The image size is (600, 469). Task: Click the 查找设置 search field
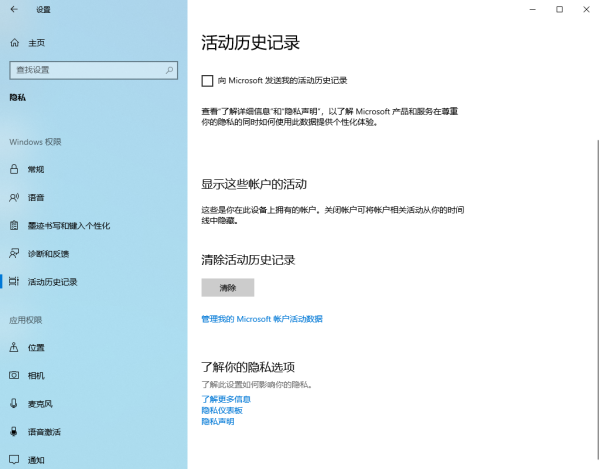click(x=93, y=70)
